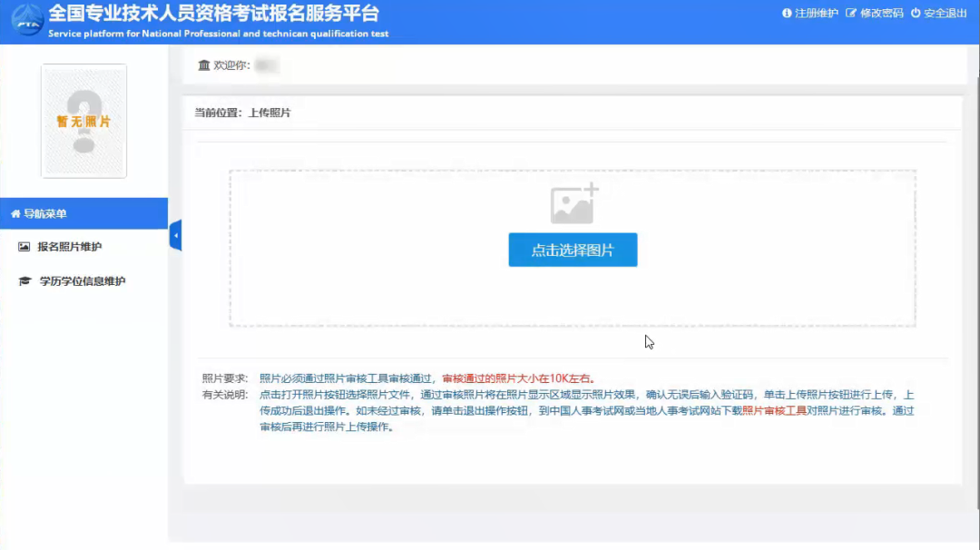Click the info icon beside 注册维护

tap(787, 14)
